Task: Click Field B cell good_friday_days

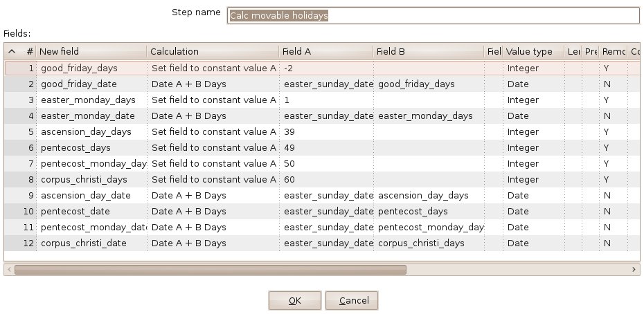Action: click(429, 84)
